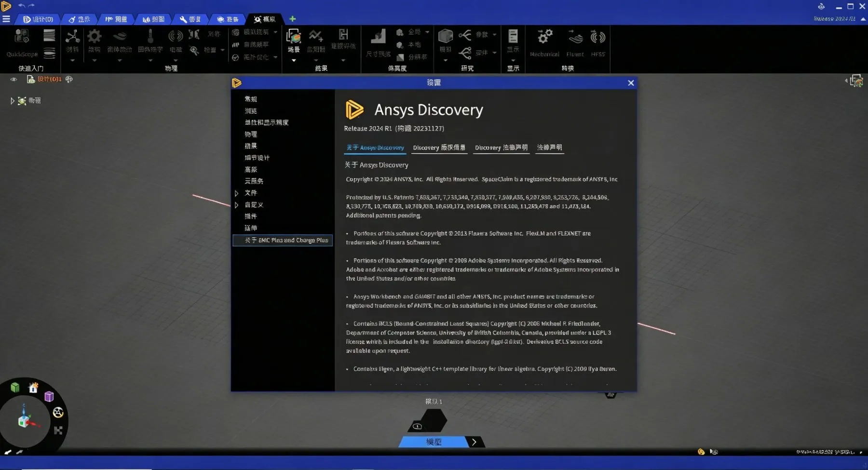Select 云服务 in the settings list

[254, 181]
